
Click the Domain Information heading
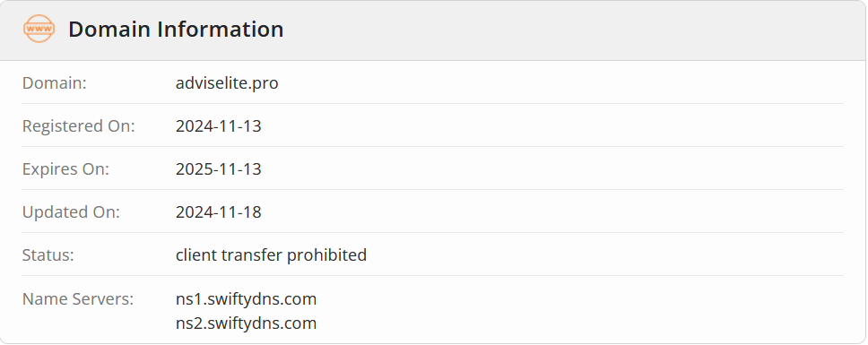point(176,30)
